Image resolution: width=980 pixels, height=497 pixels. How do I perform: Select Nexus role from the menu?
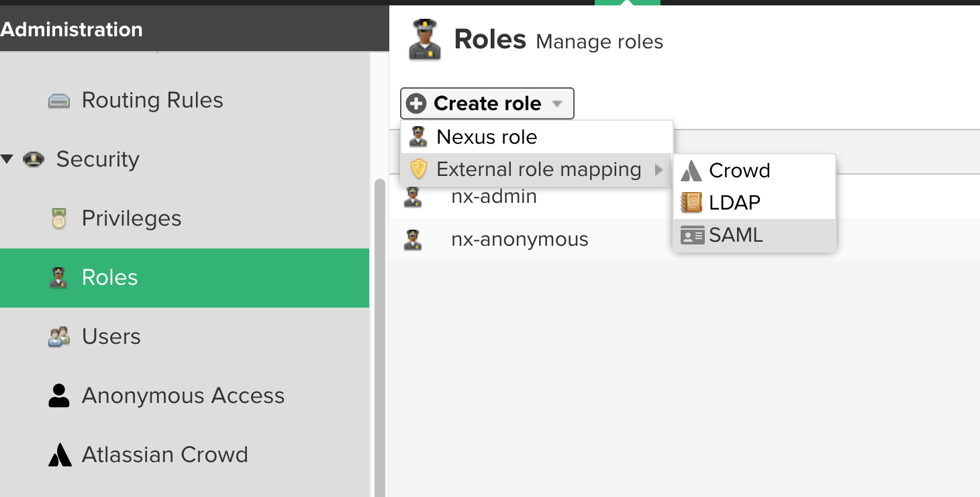tap(487, 137)
